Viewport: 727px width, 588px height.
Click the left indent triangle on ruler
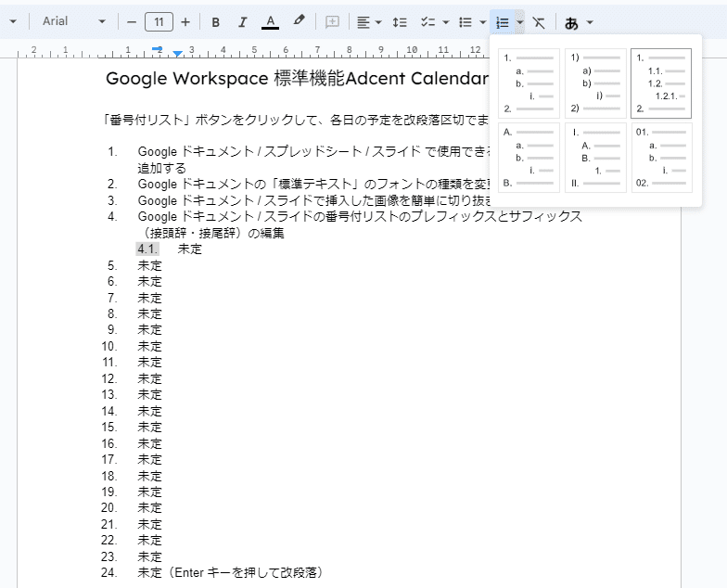click(178, 54)
